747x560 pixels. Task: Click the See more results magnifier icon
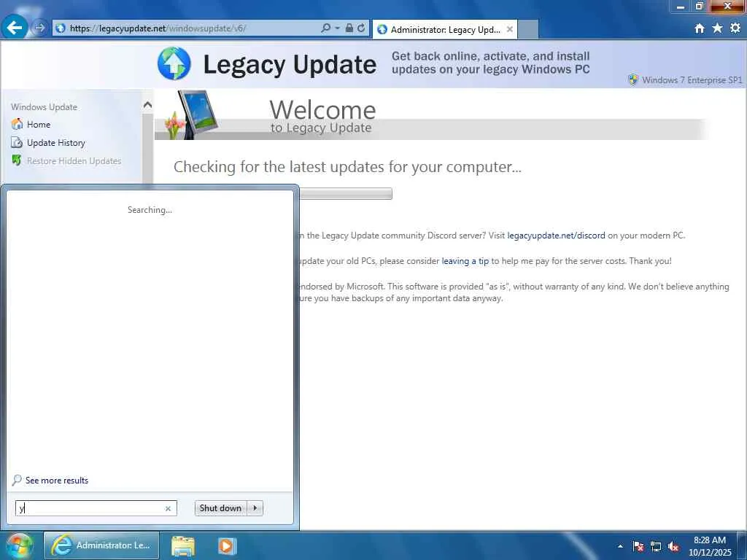[17, 480]
